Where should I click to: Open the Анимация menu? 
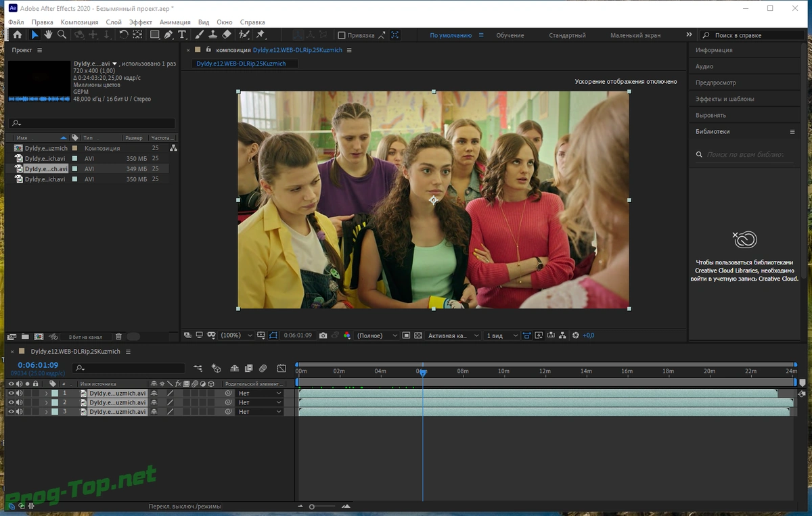pyautogui.click(x=175, y=22)
